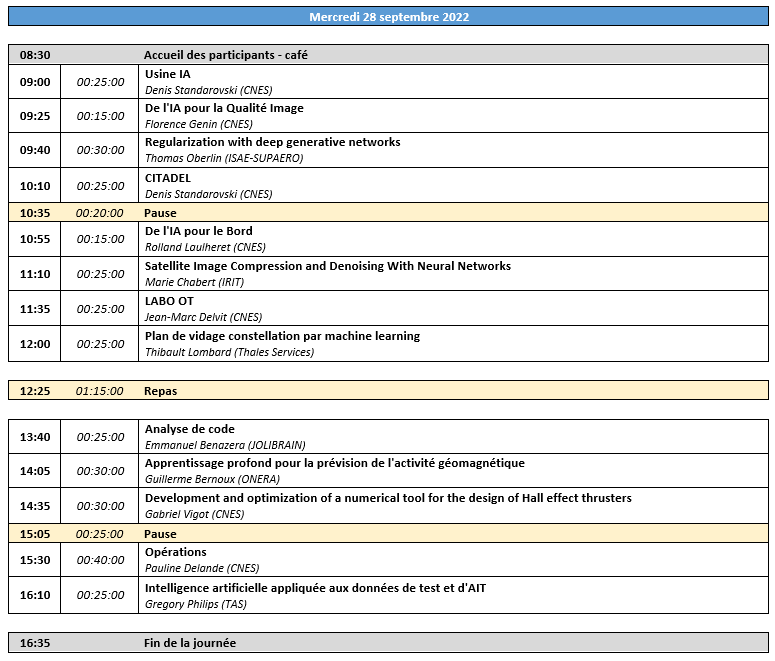
Task: Click the 'Mercredi 28 septembre 2022' header
Action: pos(388,17)
